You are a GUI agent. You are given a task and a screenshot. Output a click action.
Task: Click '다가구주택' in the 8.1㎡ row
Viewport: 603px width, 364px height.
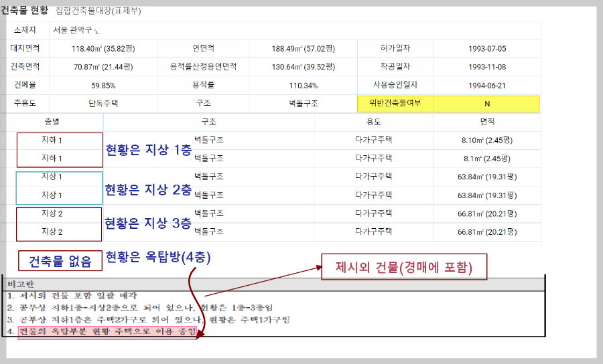(373, 158)
